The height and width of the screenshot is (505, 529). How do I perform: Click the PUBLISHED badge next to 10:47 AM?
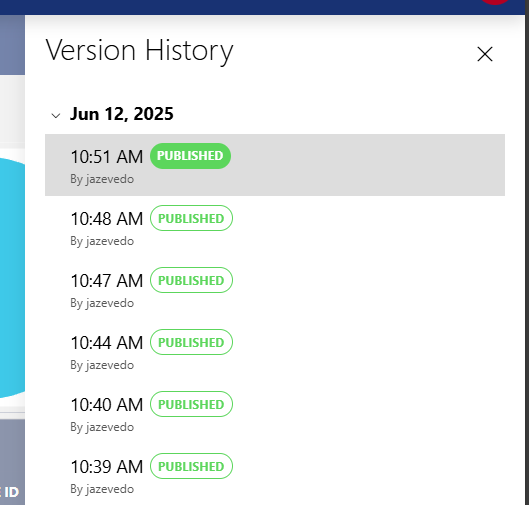coord(191,280)
